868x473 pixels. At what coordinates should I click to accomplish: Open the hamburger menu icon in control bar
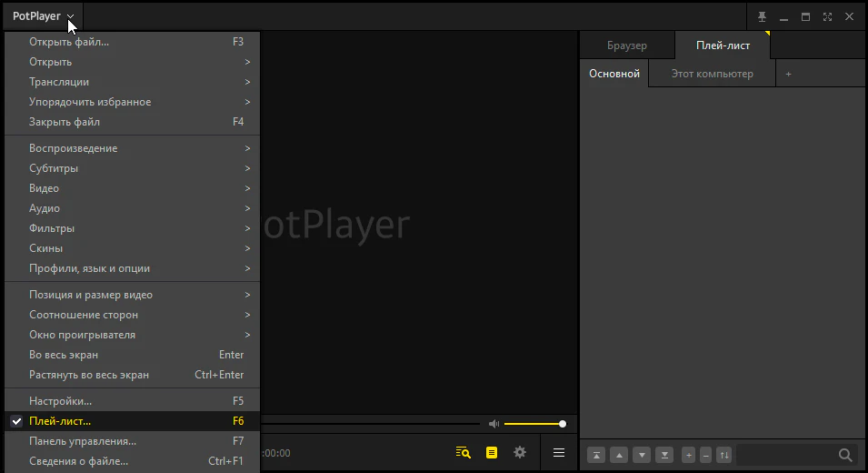559,452
